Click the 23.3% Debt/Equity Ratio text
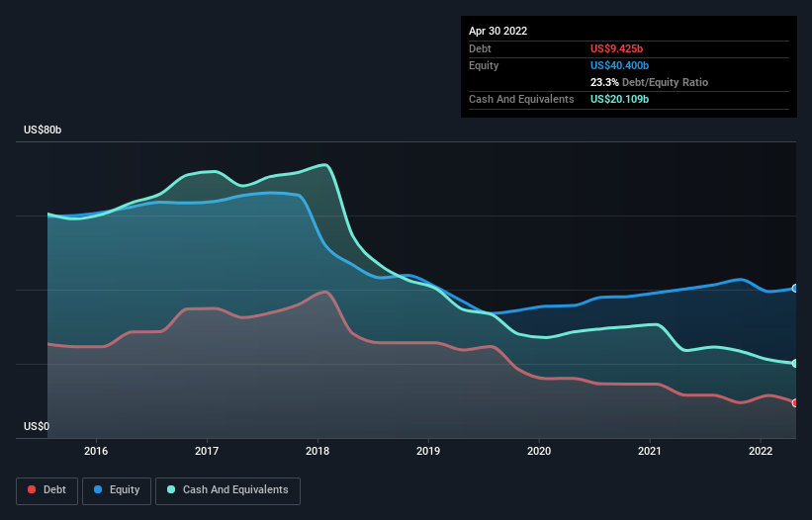The image size is (812, 520). (650, 82)
